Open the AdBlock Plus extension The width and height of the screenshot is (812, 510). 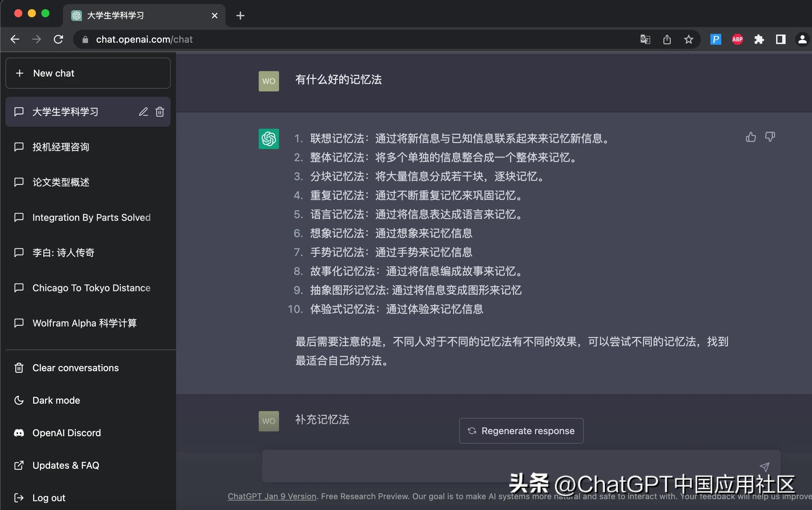737,39
